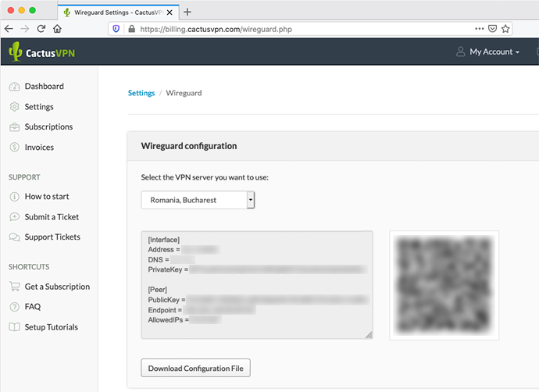This screenshot has height=392, width=539.
Task: Open Submit a Ticket in sidebar
Action: click(52, 217)
